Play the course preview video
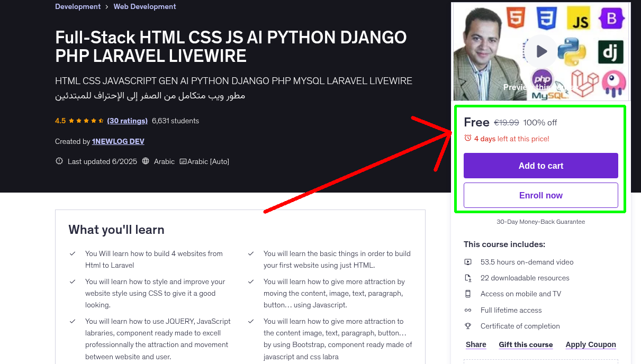Screen dimensions: 641x364 point(541,51)
